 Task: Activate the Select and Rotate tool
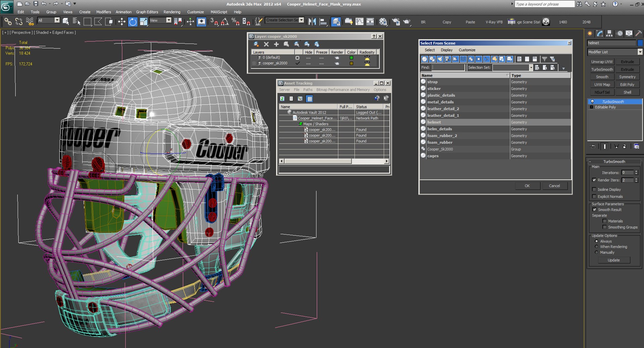point(133,22)
